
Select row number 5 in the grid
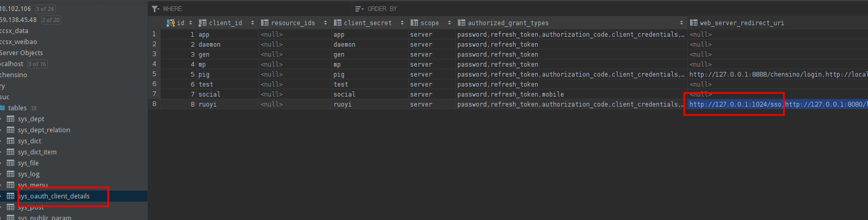pyautogui.click(x=154, y=75)
